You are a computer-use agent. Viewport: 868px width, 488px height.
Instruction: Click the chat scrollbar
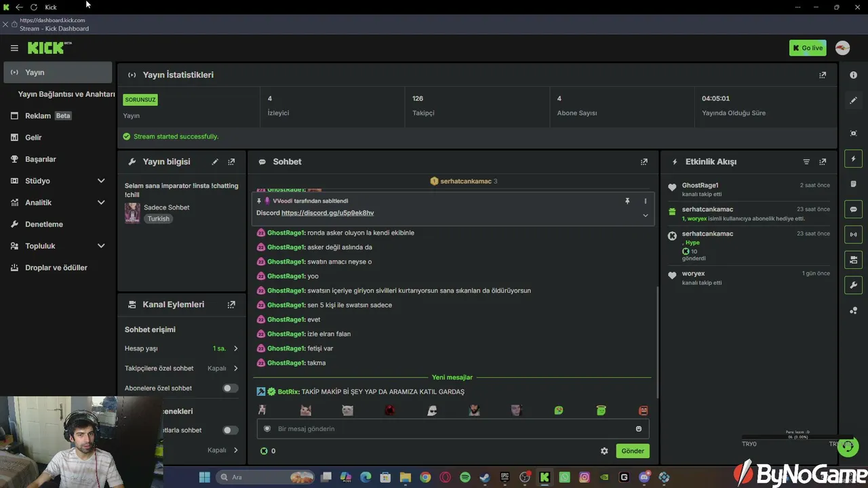click(657, 342)
